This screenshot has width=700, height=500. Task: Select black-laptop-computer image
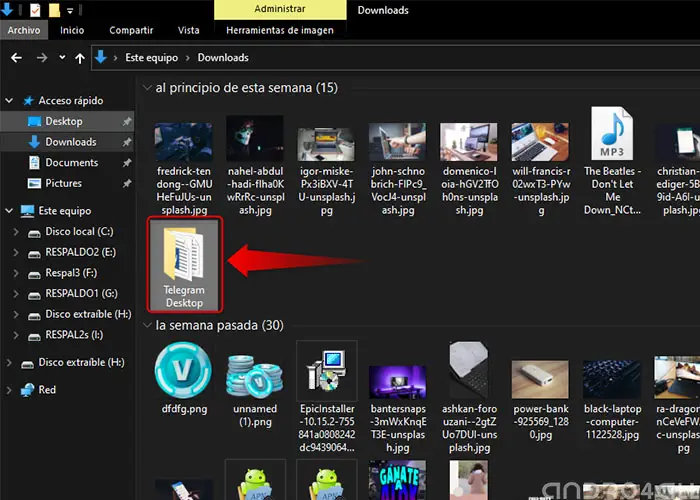(612, 400)
